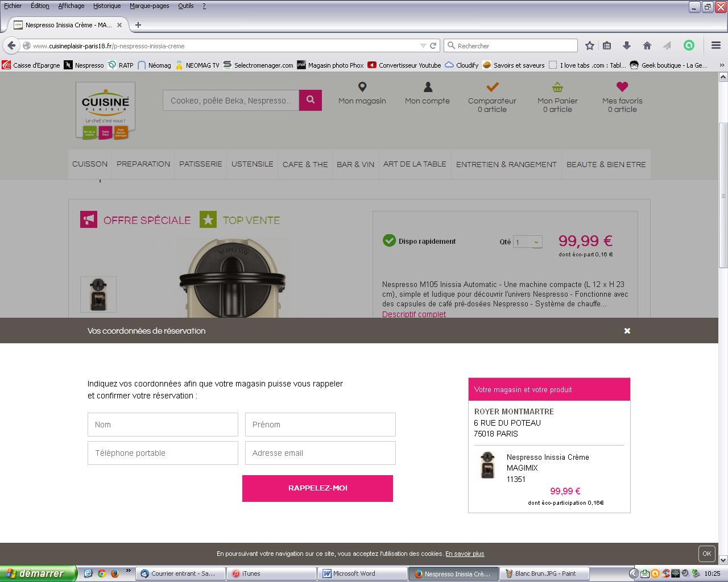Open the Affichage menu

pyautogui.click(x=71, y=6)
